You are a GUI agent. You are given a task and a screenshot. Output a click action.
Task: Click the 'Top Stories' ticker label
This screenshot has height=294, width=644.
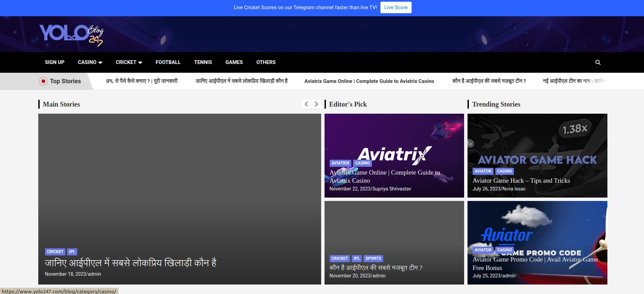(65, 81)
